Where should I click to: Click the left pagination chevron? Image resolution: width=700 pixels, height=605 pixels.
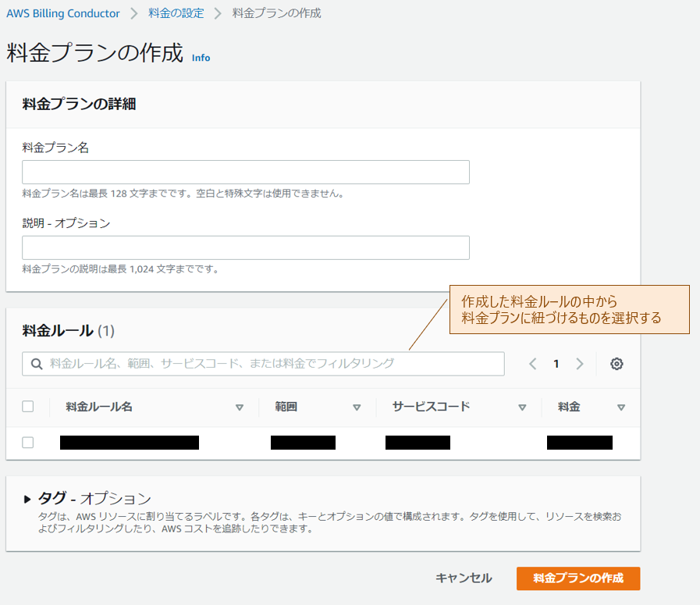click(x=533, y=364)
